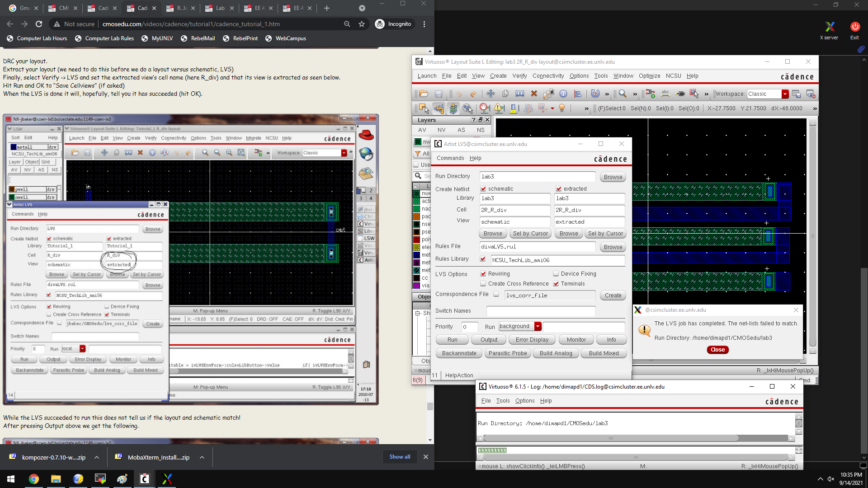Enable the Device Fixing checkbox
Image resolution: width=868 pixels, height=488 pixels.
tap(556, 274)
